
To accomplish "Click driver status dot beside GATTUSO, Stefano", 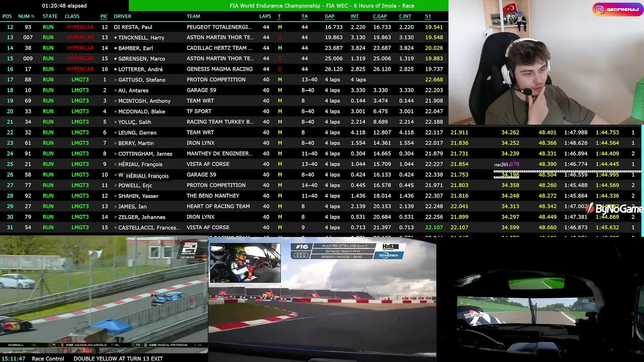I will click(116, 80).
